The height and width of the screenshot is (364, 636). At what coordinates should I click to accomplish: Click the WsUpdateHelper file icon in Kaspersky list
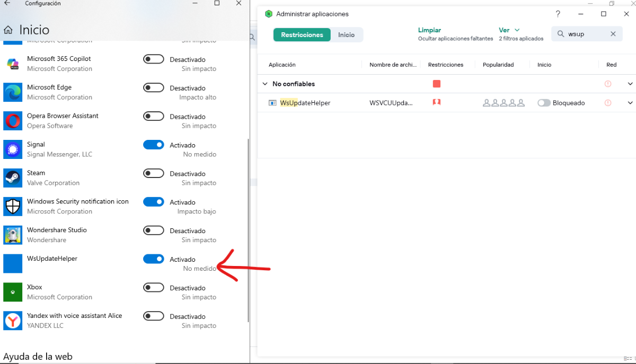pos(272,103)
